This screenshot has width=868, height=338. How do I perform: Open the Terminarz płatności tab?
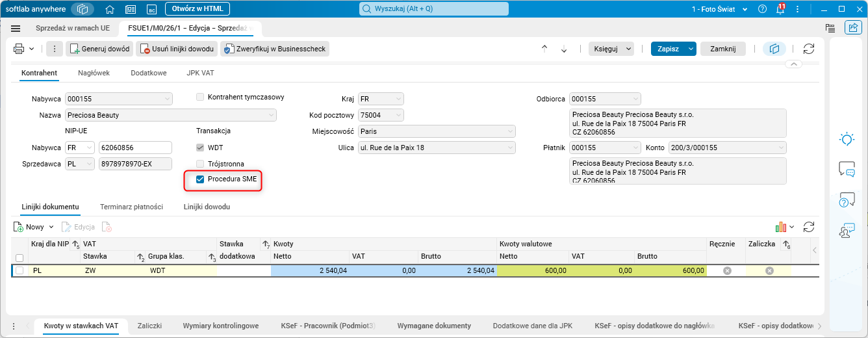click(131, 207)
